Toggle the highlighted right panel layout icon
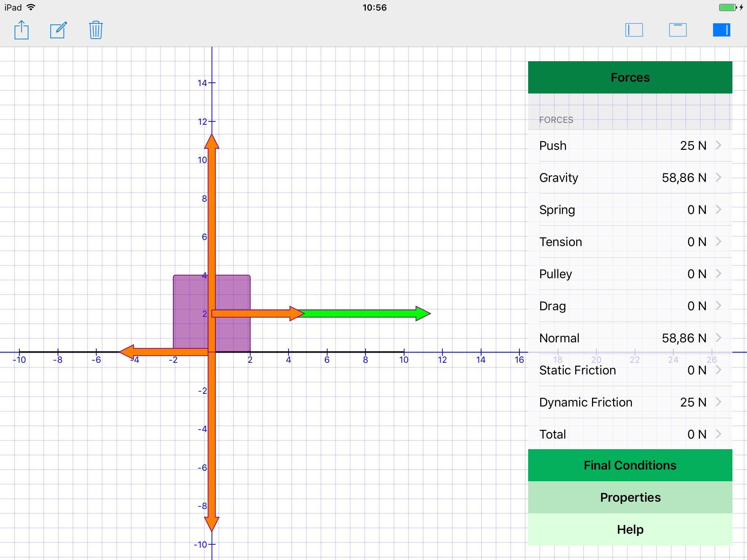Viewport: 747px width, 560px height. 721,30
